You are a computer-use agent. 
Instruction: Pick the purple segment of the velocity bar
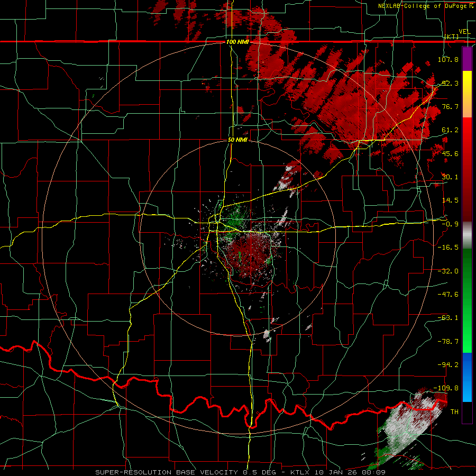tap(467, 59)
